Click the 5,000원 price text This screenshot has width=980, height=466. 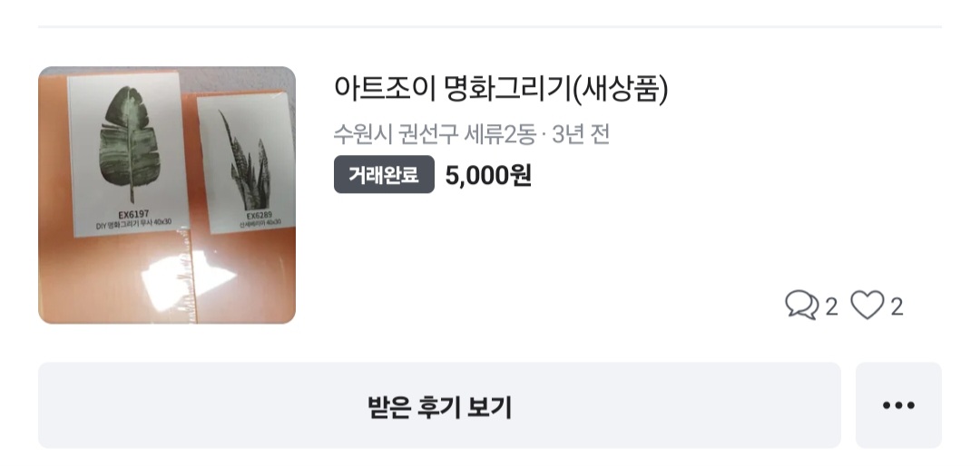coord(488,175)
